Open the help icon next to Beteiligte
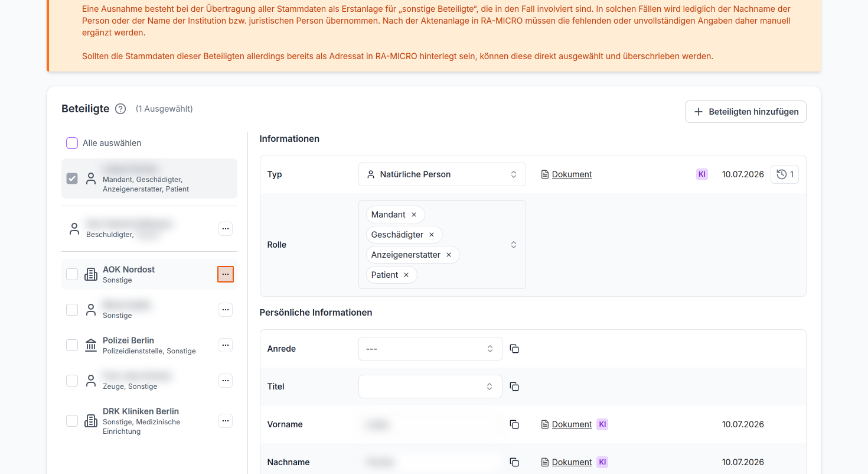 120,109
